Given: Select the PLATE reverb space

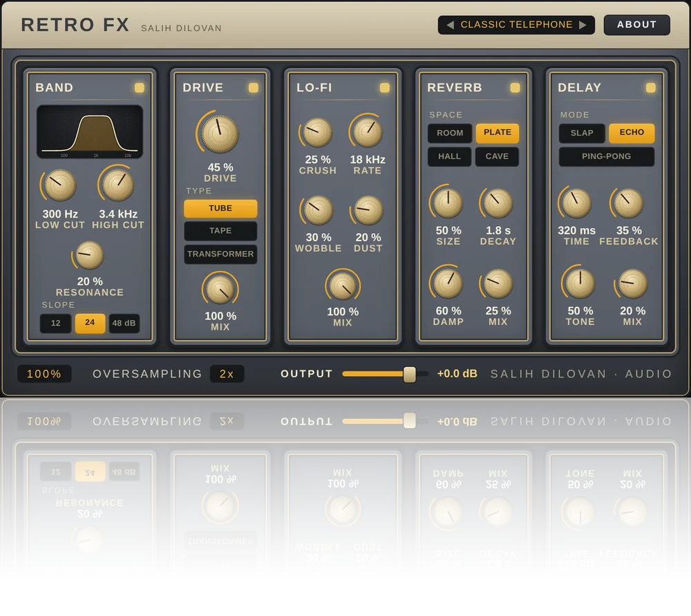Looking at the screenshot, I should click(x=498, y=133).
